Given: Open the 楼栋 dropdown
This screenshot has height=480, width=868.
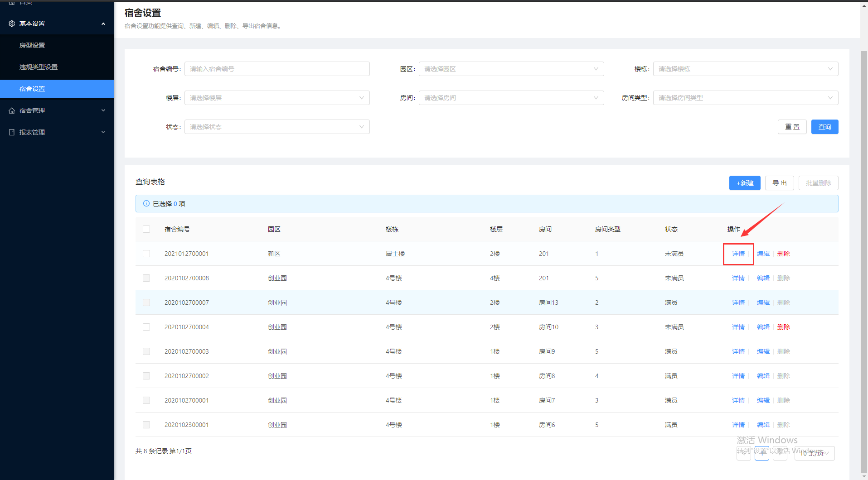Looking at the screenshot, I should [x=746, y=69].
